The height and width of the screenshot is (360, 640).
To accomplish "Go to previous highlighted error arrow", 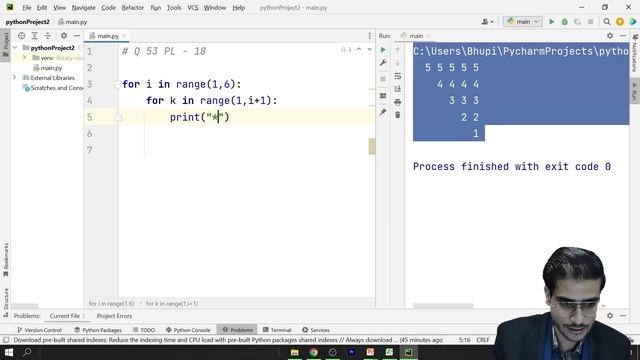I will (359, 49).
